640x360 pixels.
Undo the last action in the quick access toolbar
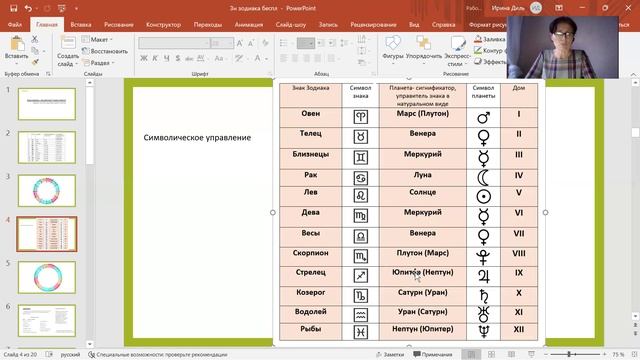click(x=28, y=8)
